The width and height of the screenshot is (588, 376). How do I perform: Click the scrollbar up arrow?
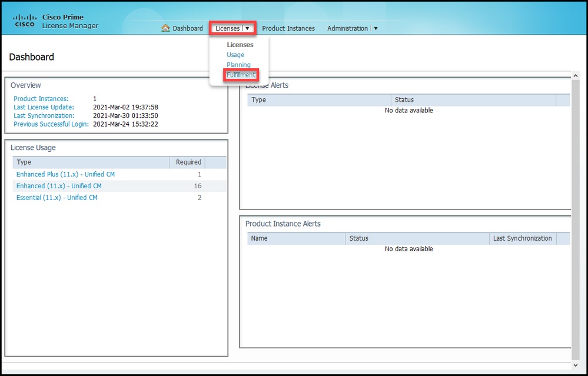point(576,76)
